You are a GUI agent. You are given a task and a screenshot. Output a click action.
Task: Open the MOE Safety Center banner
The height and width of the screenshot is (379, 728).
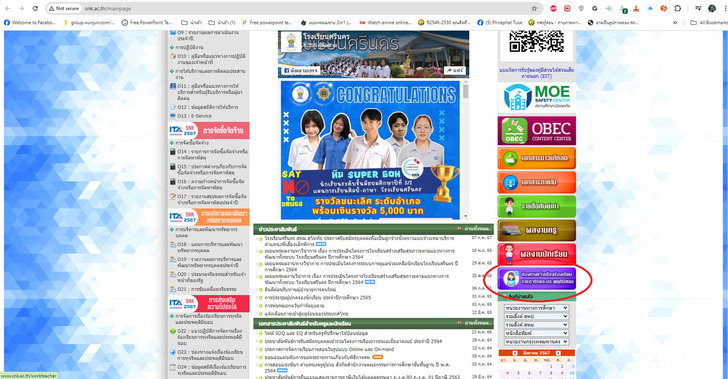pyautogui.click(x=537, y=98)
